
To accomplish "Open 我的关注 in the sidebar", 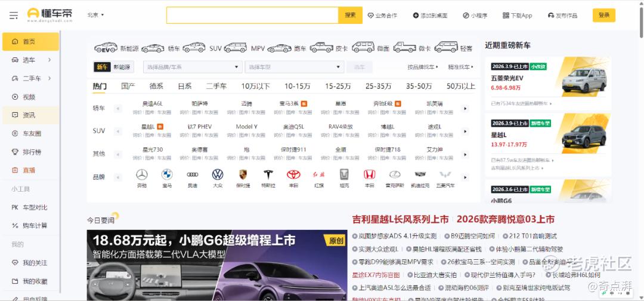I will (x=30, y=263).
